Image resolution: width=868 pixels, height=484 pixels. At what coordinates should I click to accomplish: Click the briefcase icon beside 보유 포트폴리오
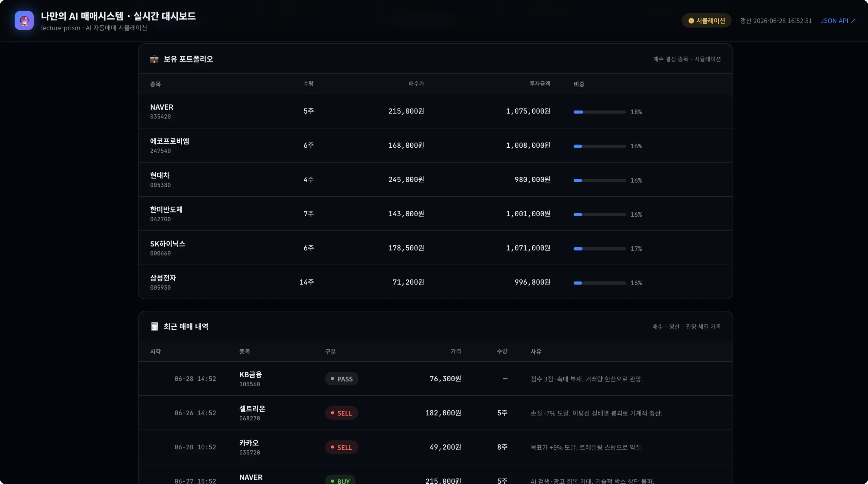pyautogui.click(x=154, y=59)
